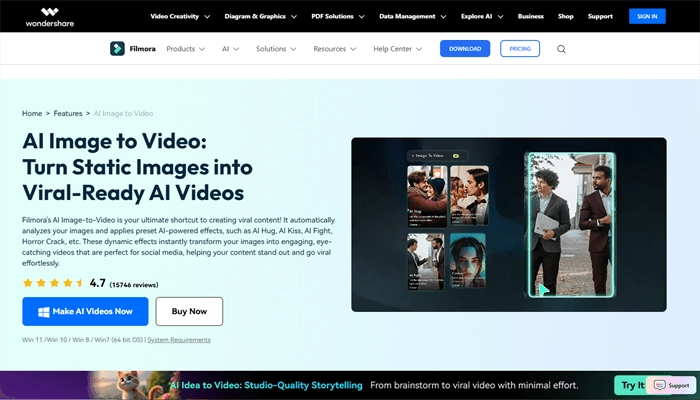Screen dimensions: 700x400
Task: Open the AI dropdown in Filmora bar
Action: [x=230, y=49]
